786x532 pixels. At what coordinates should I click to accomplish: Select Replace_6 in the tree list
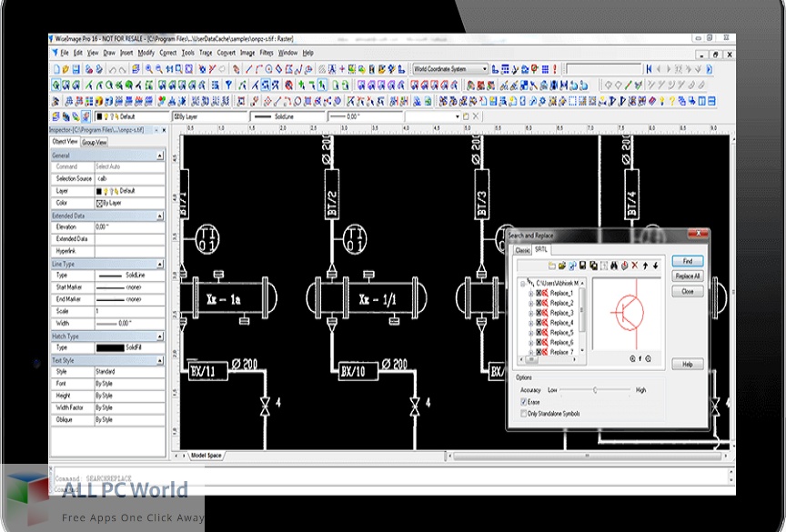(561, 342)
